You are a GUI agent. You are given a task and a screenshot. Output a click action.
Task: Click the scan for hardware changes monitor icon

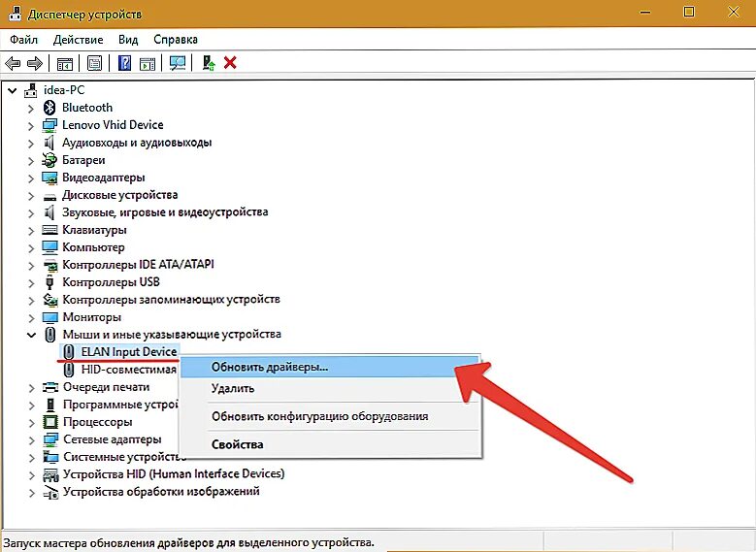pyautogui.click(x=178, y=63)
